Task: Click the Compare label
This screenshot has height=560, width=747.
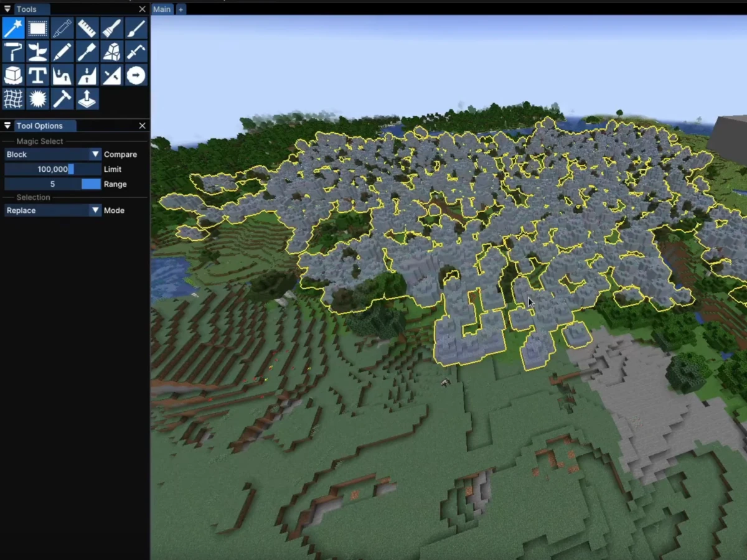Action: 120,154
